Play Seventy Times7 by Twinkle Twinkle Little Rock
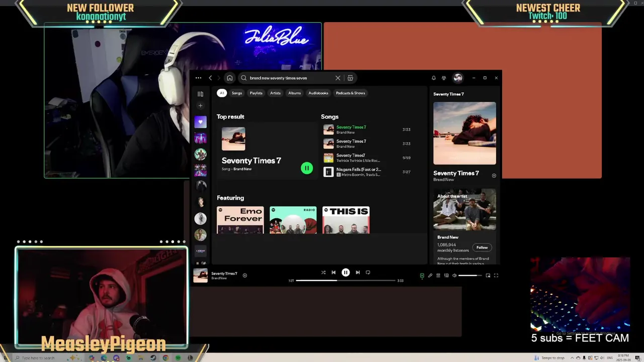 369,158
